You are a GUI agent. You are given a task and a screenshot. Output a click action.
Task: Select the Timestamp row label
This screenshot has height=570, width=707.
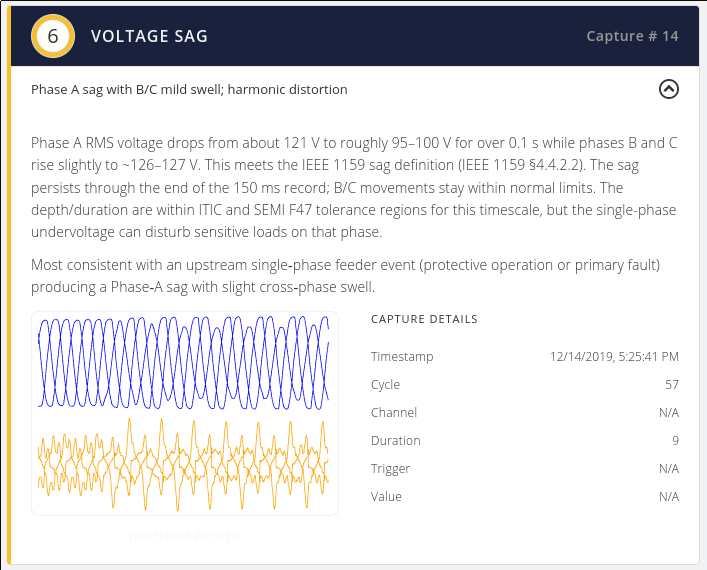point(402,356)
